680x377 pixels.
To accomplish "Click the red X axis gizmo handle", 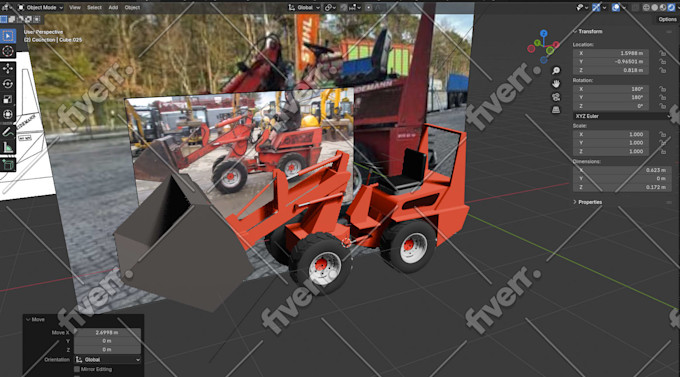I will (556, 45).
